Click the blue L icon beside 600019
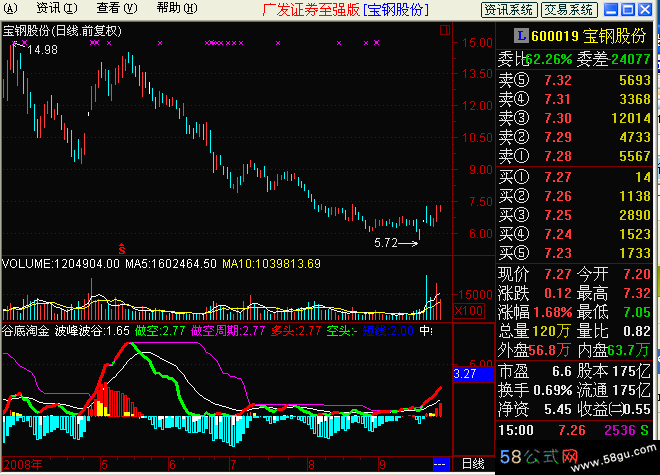Image resolution: width=660 pixels, height=475 pixels. 521,36
